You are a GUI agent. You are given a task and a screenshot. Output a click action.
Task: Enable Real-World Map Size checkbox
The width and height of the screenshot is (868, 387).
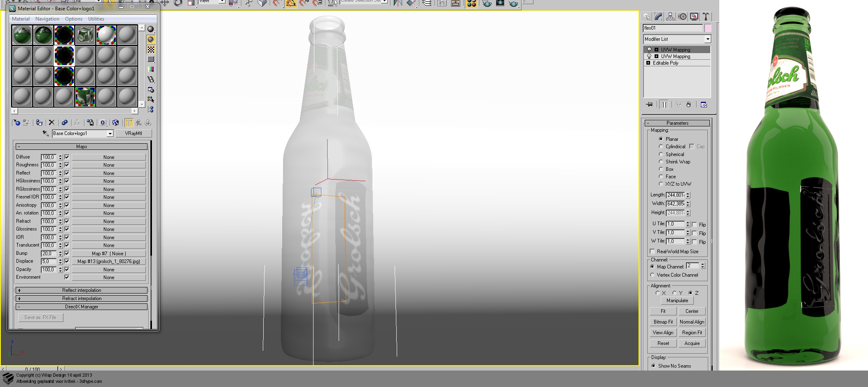point(652,251)
